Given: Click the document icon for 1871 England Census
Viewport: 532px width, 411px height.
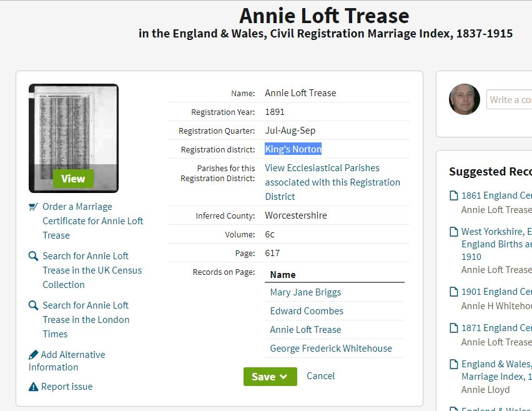Looking at the screenshot, I should [x=453, y=328].
